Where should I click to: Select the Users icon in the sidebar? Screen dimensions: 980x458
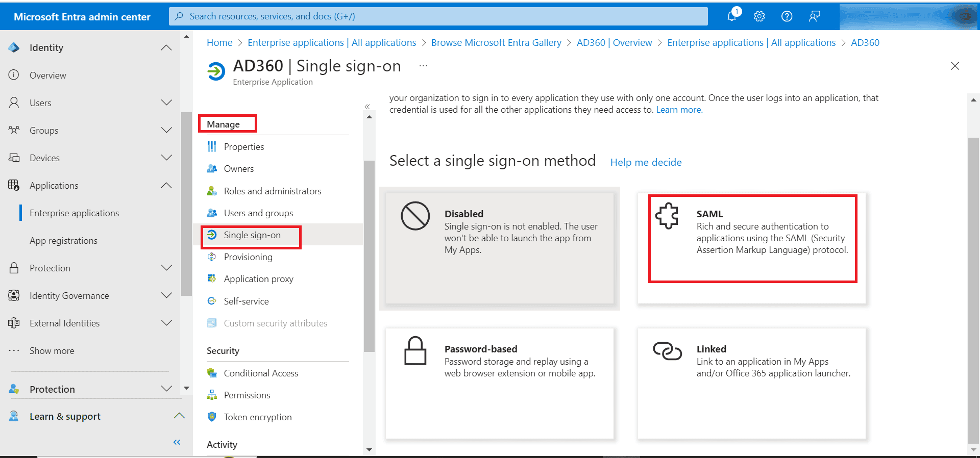pyautogui.click(x=13, y=103)
